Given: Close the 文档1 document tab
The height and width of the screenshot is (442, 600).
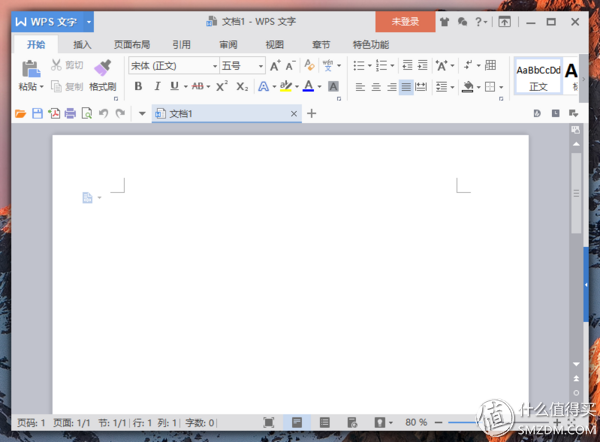Looking at the screenshot, I should point(293,114).
